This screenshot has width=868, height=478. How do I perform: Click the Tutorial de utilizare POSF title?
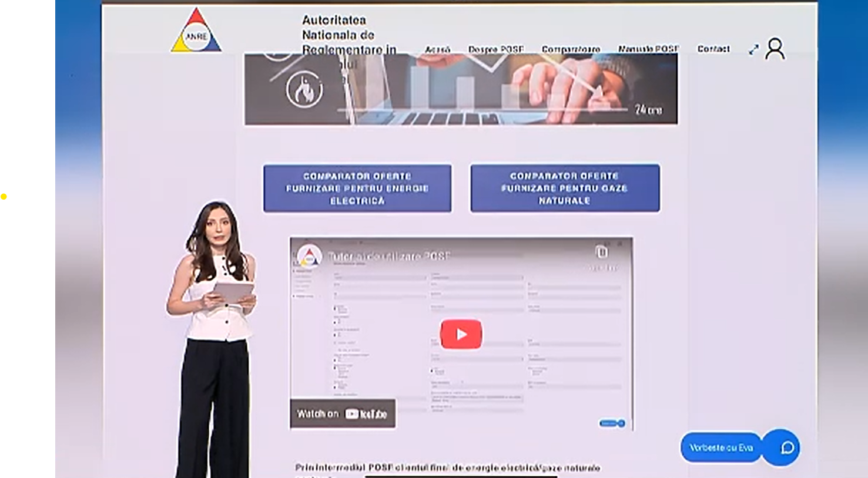point(389,257)
